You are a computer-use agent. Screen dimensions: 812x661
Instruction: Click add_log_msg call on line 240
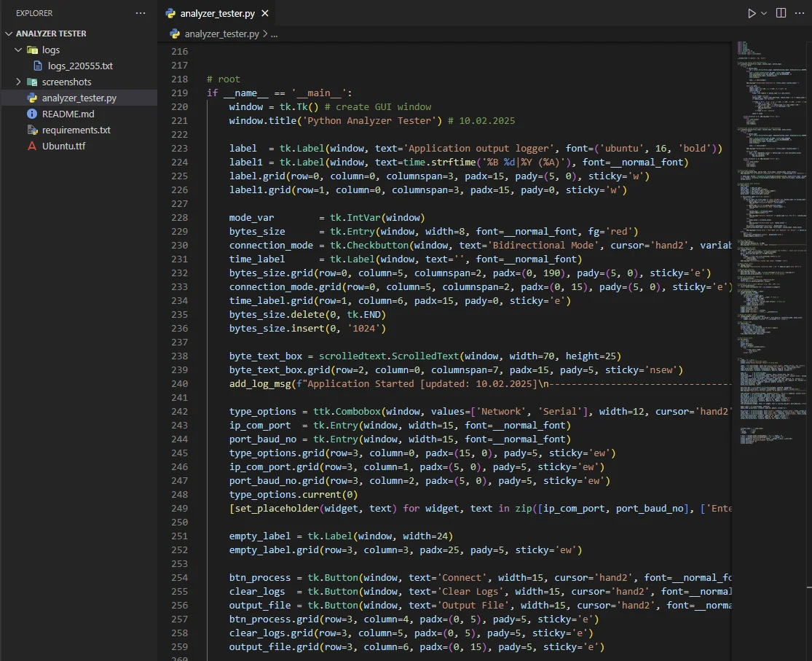point(260,384)
